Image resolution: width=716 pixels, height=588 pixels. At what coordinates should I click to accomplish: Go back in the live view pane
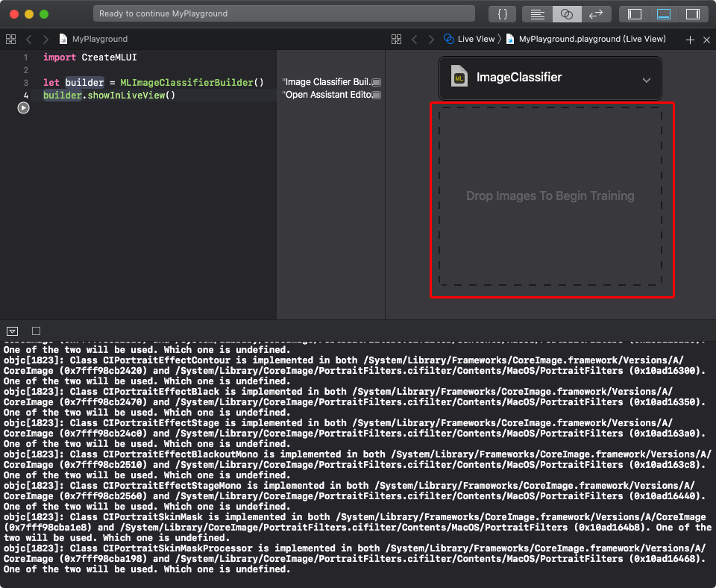414,40
